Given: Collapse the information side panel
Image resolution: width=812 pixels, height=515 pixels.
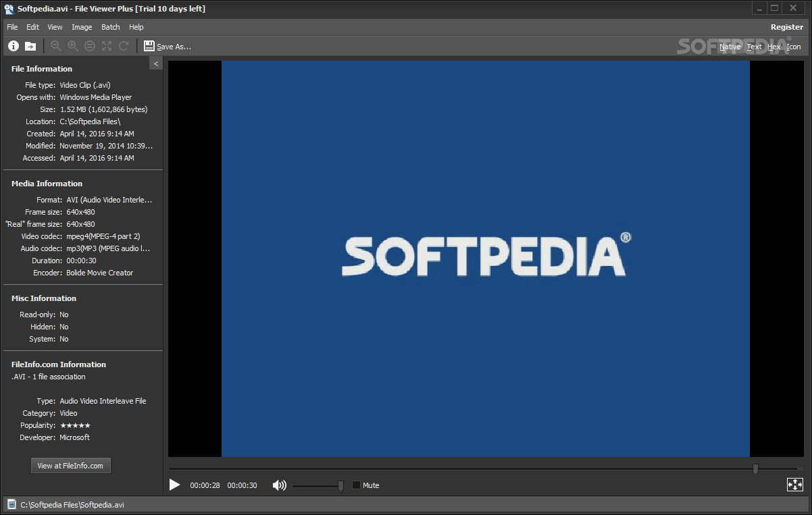Looking at the screenshot, I should coord(156,63).
